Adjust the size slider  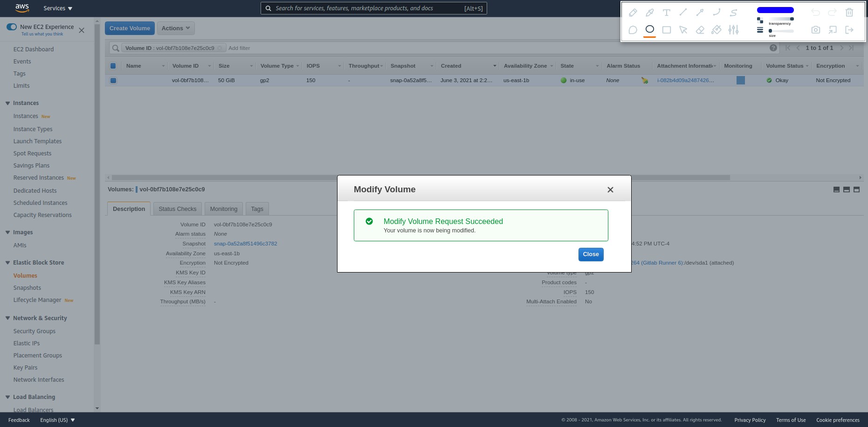[x=781, y=31]
